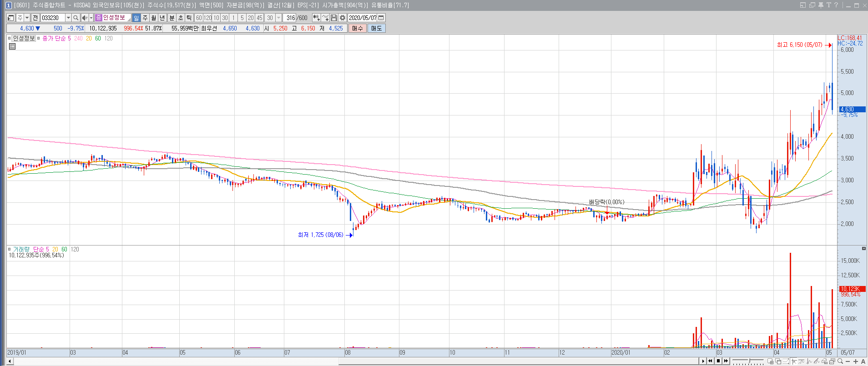Switch to weekly 주 chart period
This screenshot has width=868, height=366.
[x=145, y=18]
